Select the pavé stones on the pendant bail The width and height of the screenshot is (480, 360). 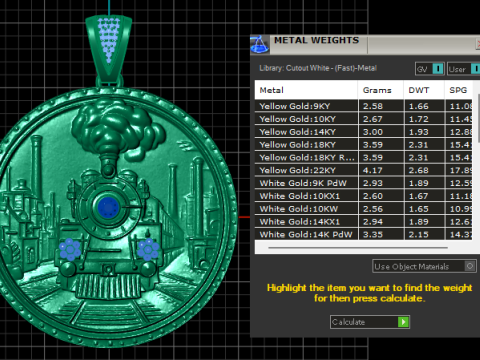[x=108, y=40]
